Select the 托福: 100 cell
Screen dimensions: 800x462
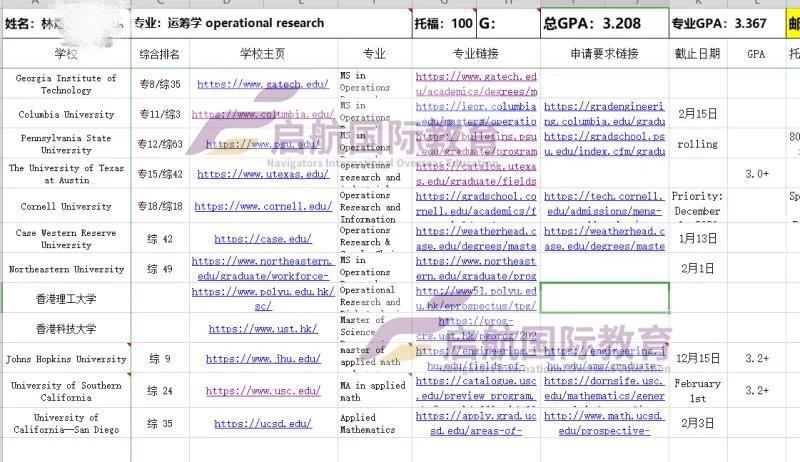pos(443,23)
